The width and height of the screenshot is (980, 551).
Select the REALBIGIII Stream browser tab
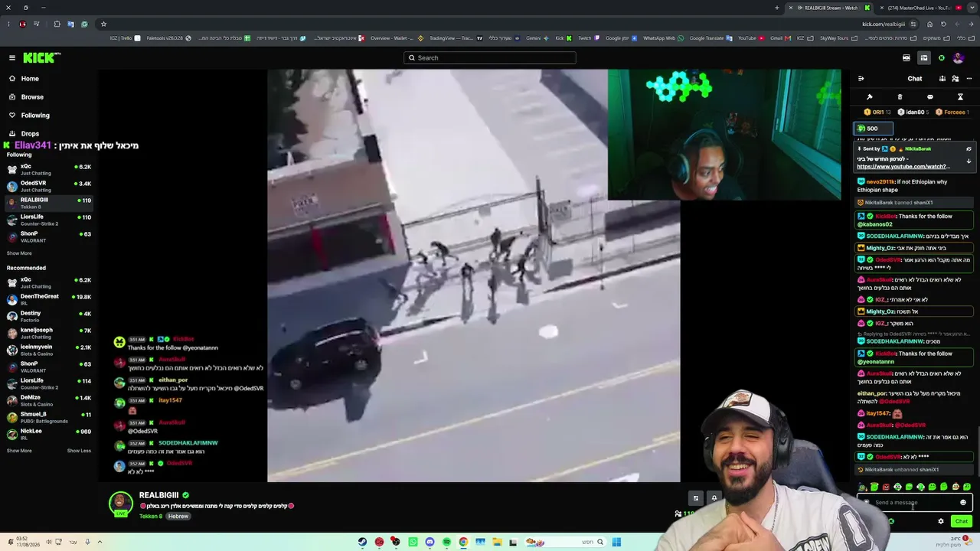click(x=830, y=8)
